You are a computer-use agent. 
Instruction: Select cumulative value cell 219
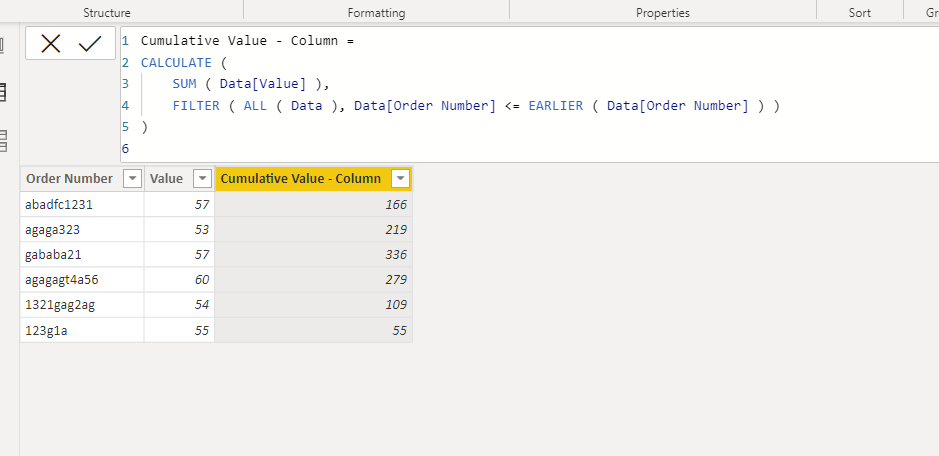(x=314, y=229)
